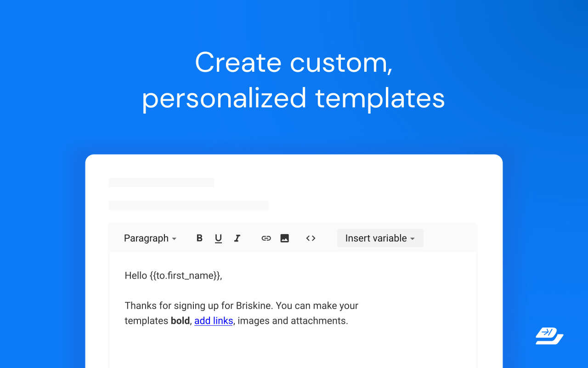Click the Briskine logo in the corner
The height and width of the screenshot is (368, 588).
click(549, 336)
